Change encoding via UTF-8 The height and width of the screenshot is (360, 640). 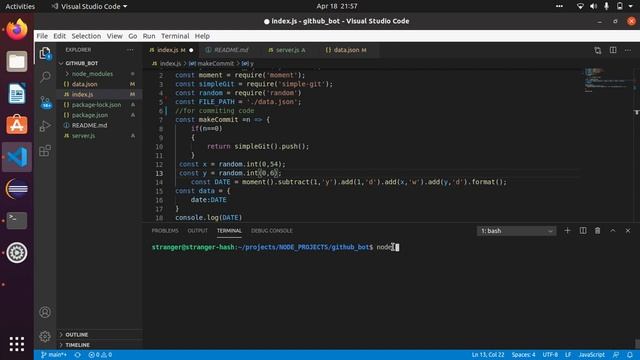pyautogui.click(x=550, y=355)
